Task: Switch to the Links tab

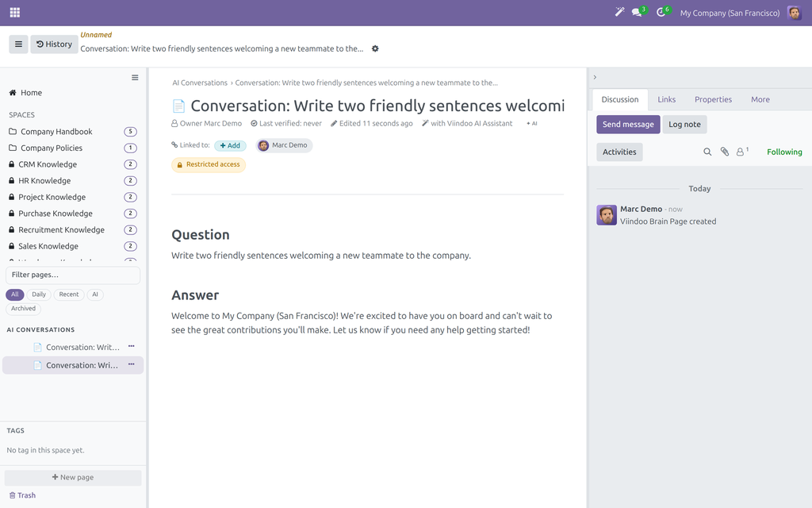Action: (666, 99)
